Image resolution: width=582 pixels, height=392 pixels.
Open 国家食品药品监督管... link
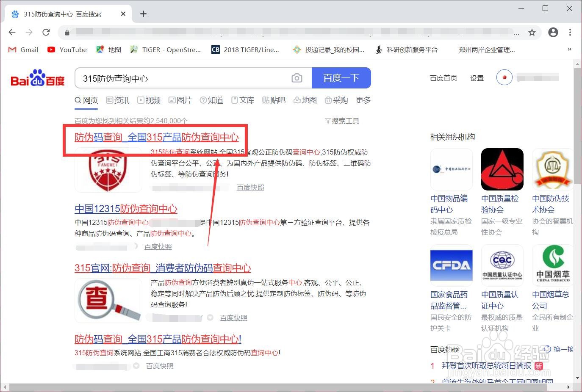(x=449, y=300)
